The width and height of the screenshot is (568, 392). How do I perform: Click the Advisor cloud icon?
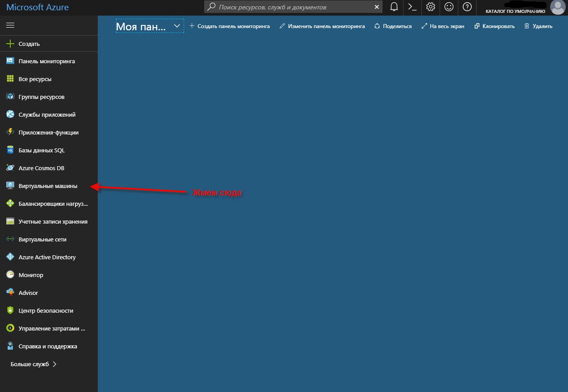(10, 293)
